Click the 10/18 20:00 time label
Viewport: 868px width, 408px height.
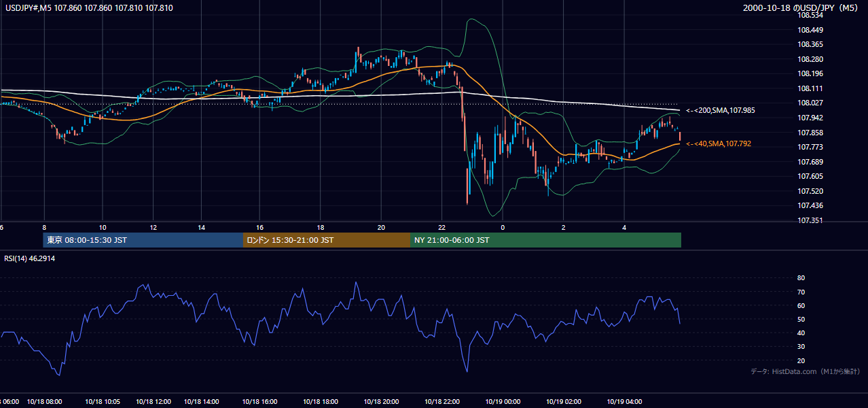tap(381, 401)
